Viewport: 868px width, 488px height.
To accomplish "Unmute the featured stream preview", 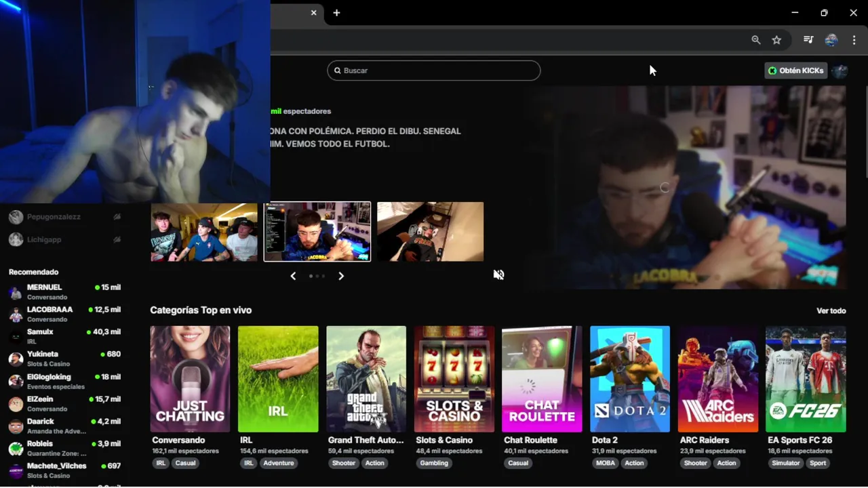I will point(498,274).
